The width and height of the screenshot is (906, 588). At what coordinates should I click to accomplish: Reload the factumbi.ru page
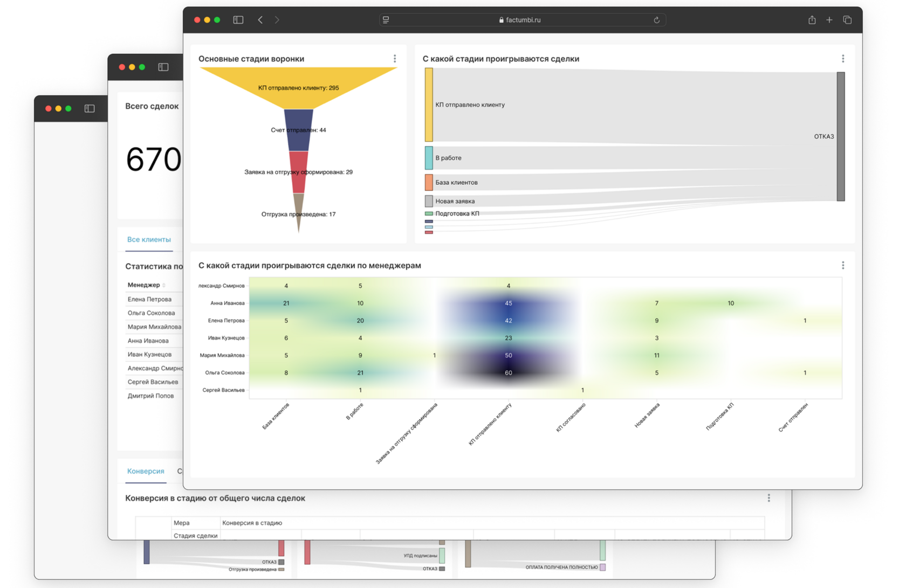coord(656,20)
